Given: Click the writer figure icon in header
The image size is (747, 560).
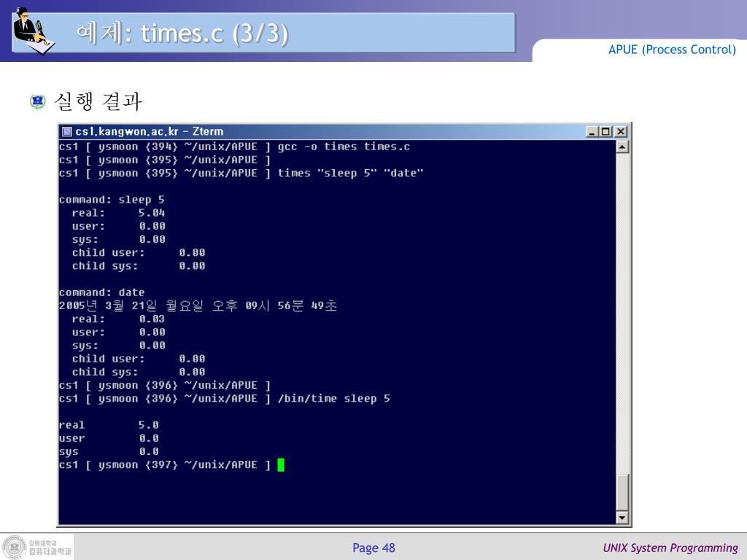Looking at the screenshot, I should pos(34,31).
